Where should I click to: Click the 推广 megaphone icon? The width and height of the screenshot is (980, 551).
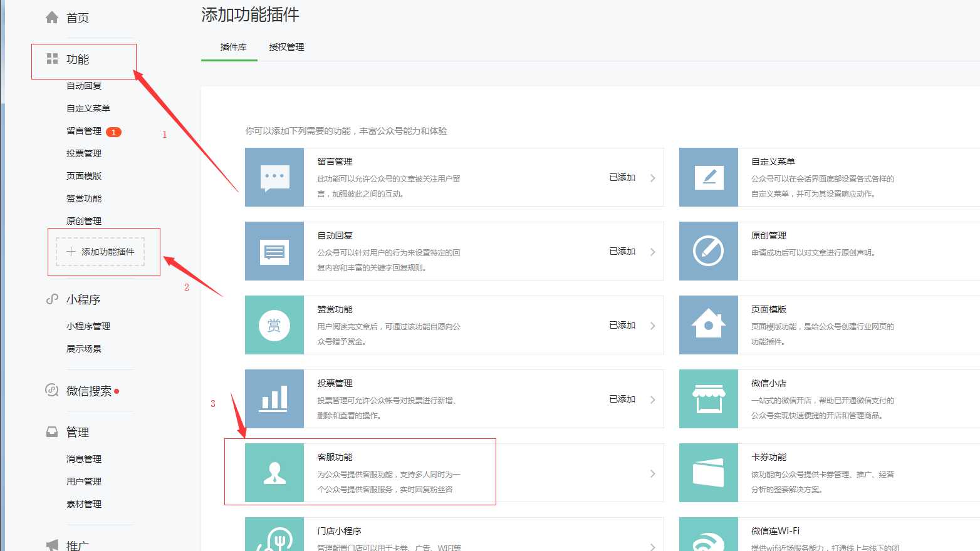[52, 545]
